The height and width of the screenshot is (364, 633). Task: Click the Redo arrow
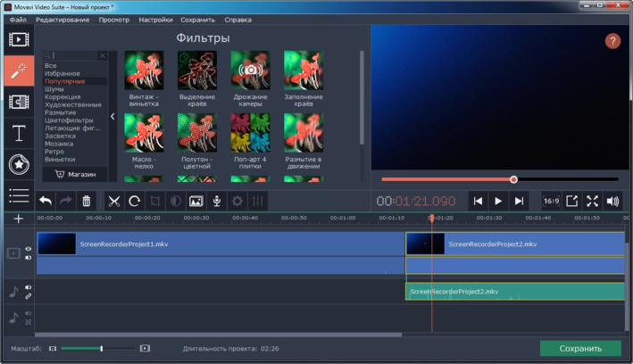tap(66, 201)
